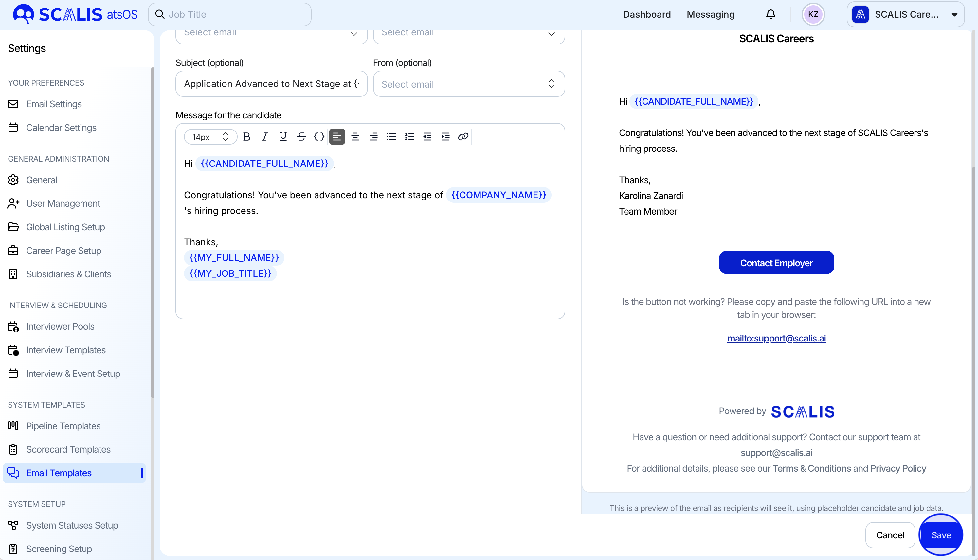Image resolution: width=978 pixels, height=560 pixels.
Task: Save the email template
Action: [x=941, y=535]
